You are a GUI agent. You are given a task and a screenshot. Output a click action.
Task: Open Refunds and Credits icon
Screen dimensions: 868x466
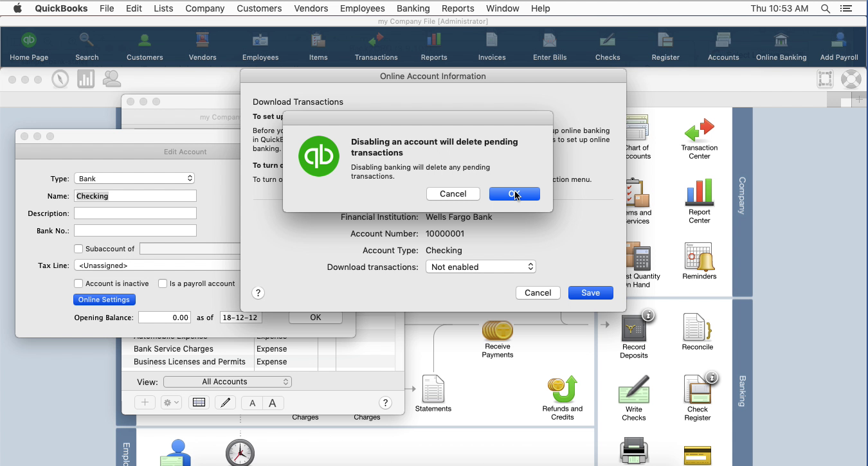[563, 399]
